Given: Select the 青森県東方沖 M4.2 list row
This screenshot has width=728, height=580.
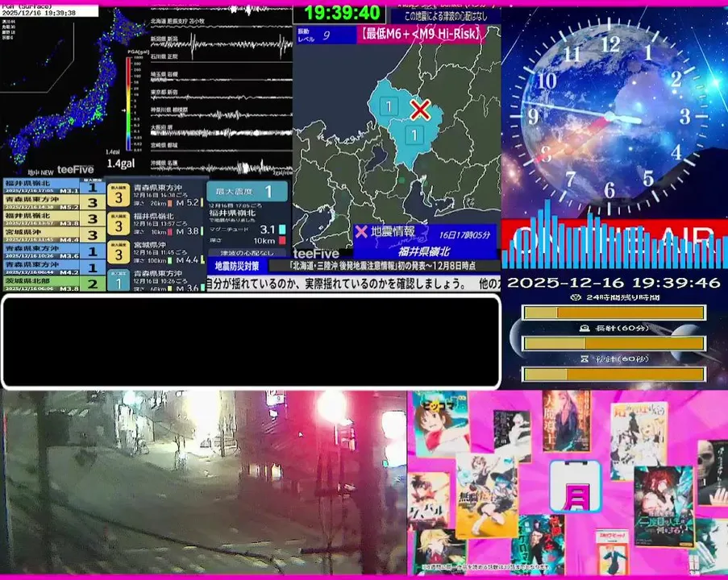Looking at the screenshot, I should [x=54, y=267].
